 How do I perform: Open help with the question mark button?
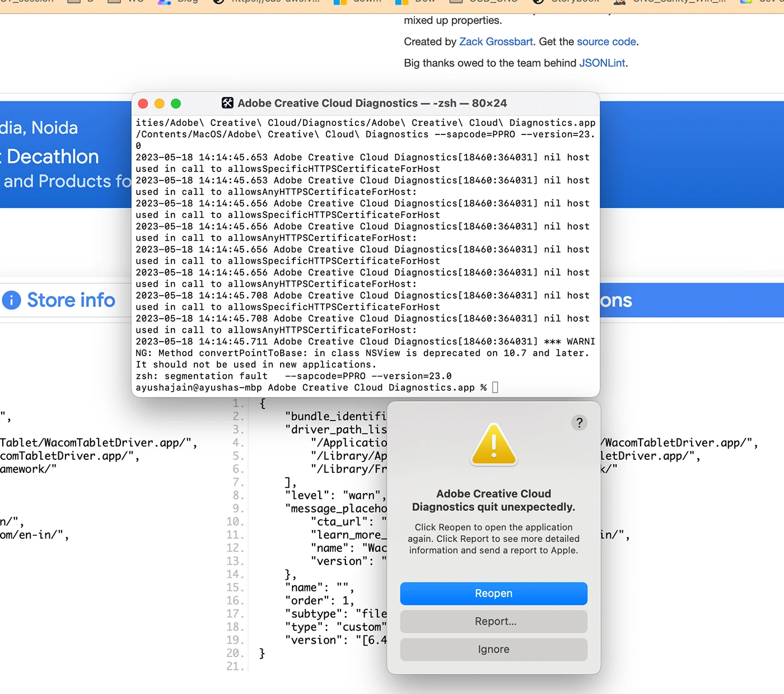[x=579, y=422]
